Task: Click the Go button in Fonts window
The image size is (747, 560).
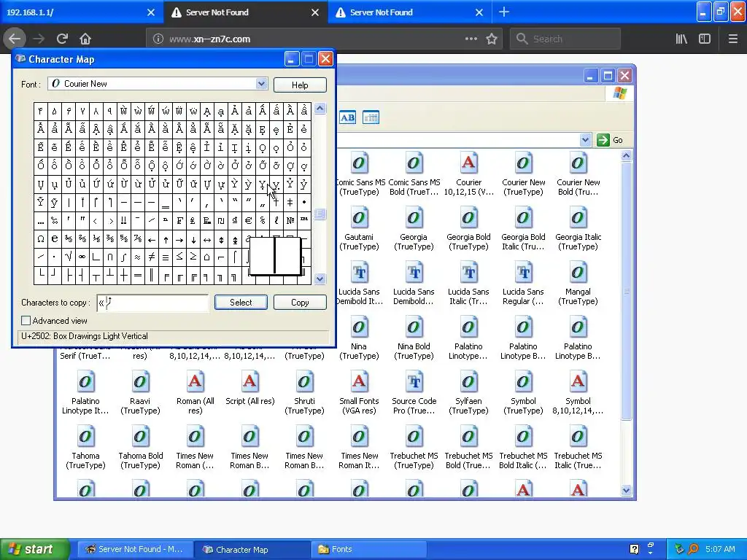Action: click(611, 140)
